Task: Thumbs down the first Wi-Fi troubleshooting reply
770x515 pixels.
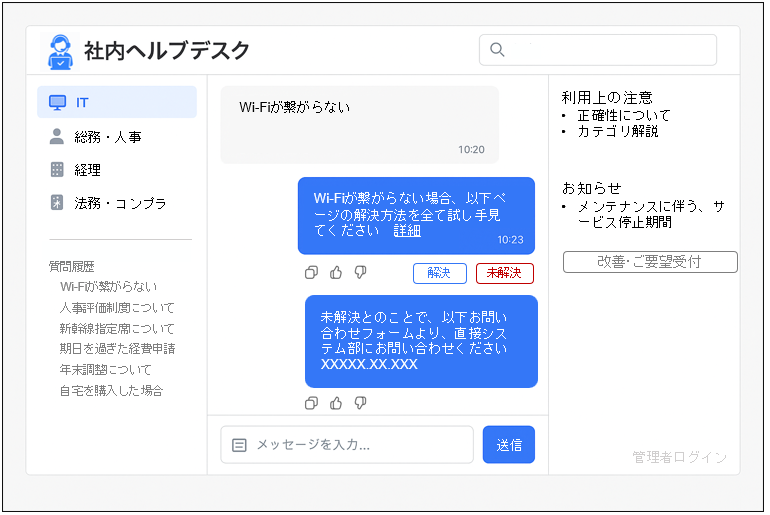Action: [x=361, y=273]
